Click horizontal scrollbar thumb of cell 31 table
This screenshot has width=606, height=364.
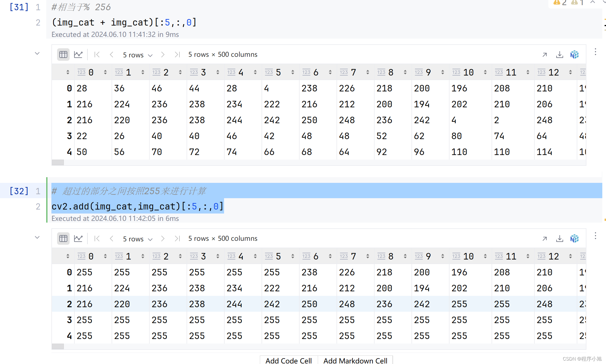coord(58,162)
